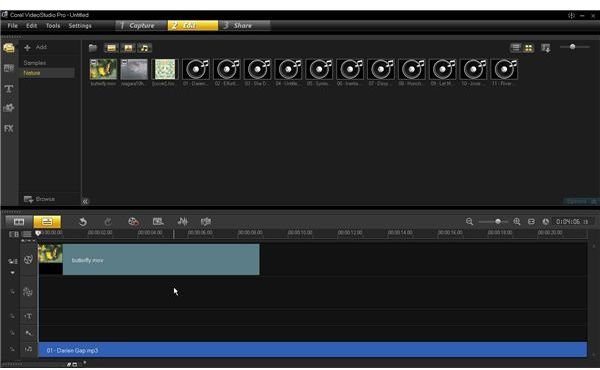Select the 10 audio clip in library

473,69
